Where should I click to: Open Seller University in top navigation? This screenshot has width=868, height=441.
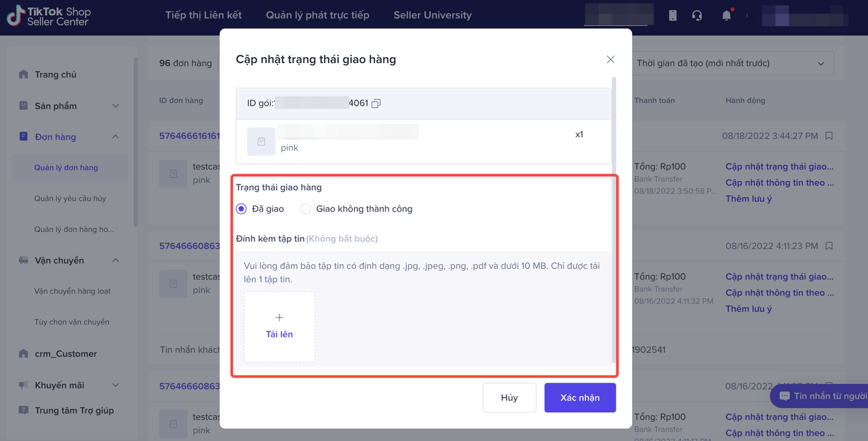[433, 15]
